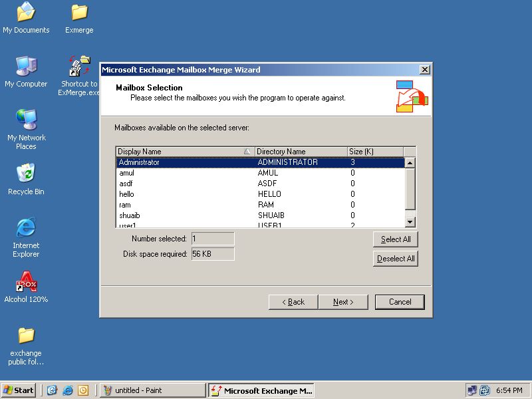Open exchange public folder icon
532x399 pixels.
coord(26,346)
